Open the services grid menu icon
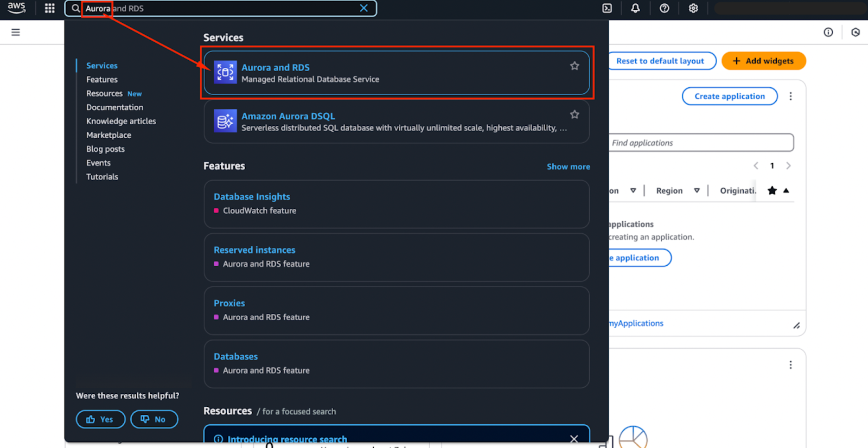The height and width of the screenshot is (448, 868). [49, 8]
